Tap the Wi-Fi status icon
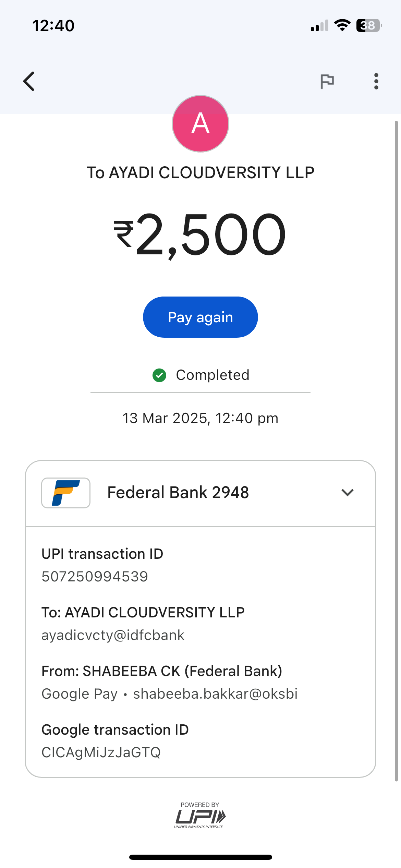This screenshot has width=401, height=868. (x=342, y=25)
